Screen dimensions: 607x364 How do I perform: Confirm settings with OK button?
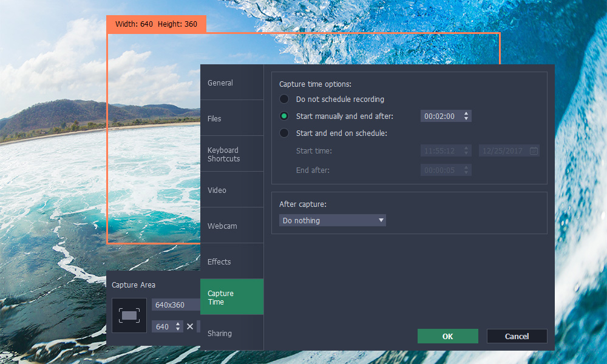tap(448, 336)
